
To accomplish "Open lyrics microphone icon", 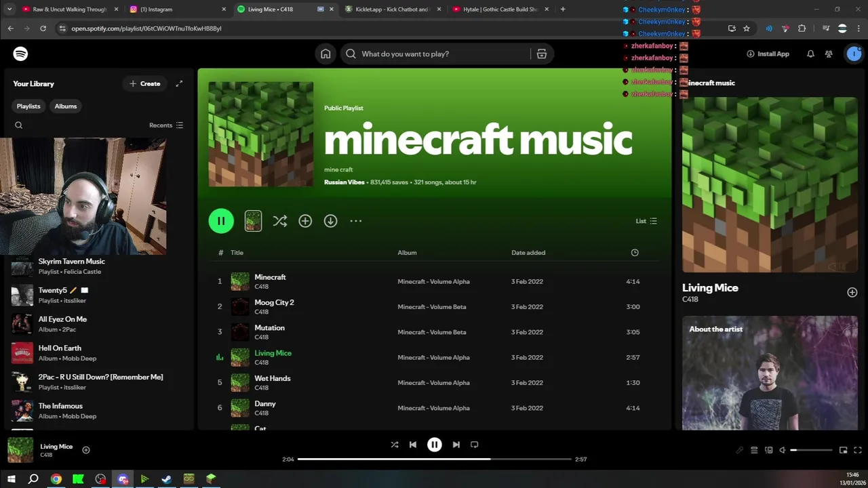I will coord(739,450).
